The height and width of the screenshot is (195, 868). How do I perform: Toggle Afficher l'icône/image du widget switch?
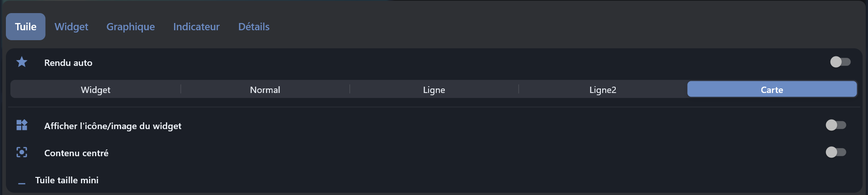(835, 125)
